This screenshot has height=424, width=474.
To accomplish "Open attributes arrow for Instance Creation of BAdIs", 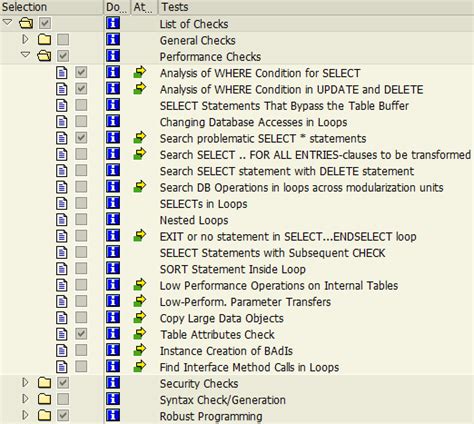I will pyautogui.click(x=140, y=350).
